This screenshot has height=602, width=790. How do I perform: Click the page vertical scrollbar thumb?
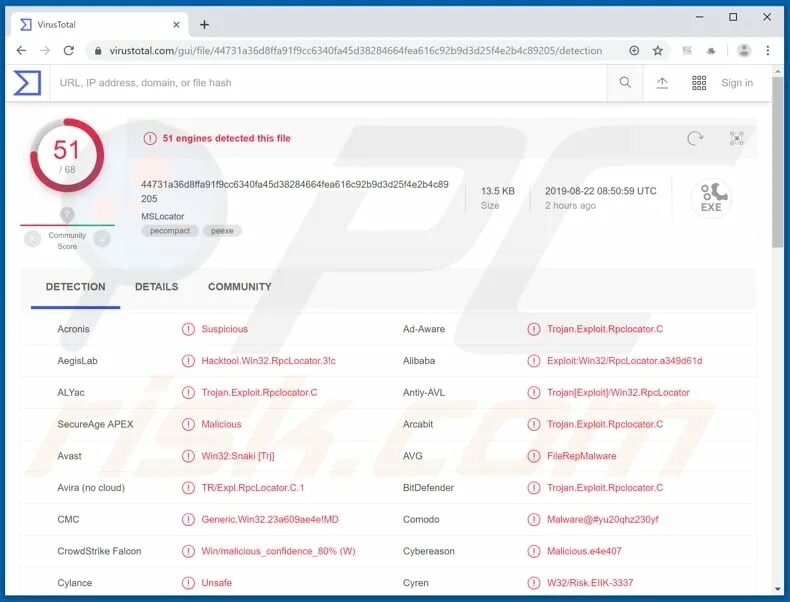pyautogui.click(x=778, y=161)
